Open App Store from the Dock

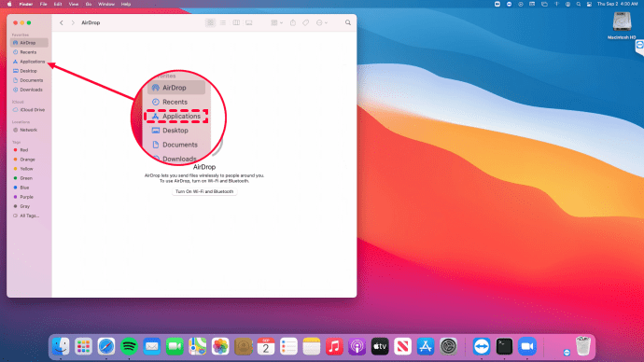pyautogui.click(x=426, y=347)
